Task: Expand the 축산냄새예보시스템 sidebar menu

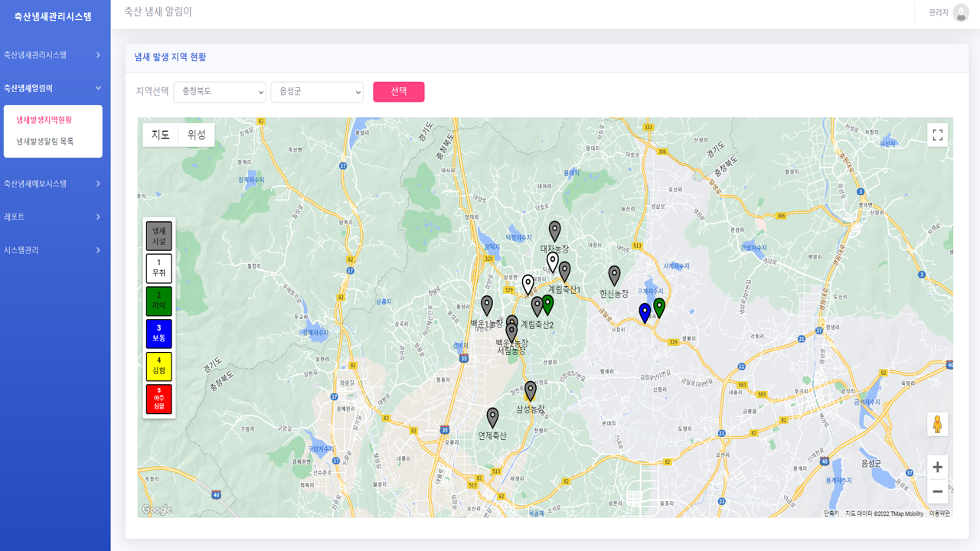Action: (x=53, y=184)
